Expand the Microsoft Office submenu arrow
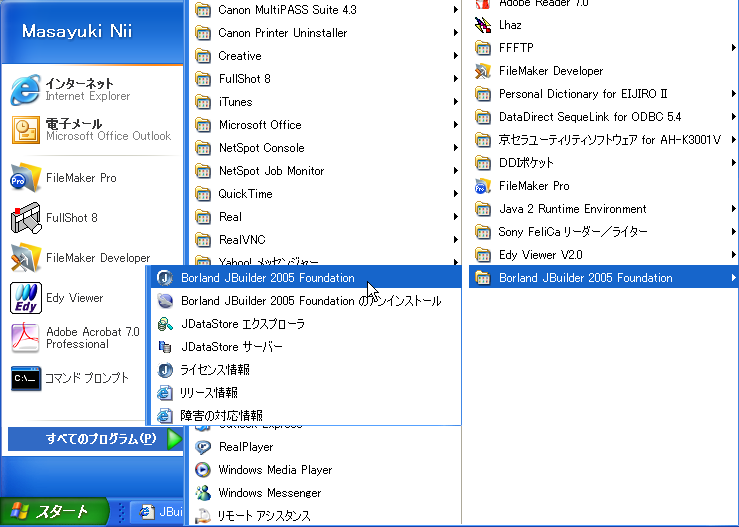 (x=455, y=125)
